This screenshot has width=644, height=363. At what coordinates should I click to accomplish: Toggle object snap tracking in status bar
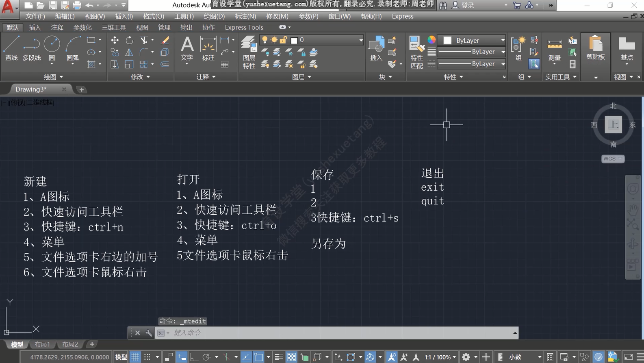click(246, 357)
